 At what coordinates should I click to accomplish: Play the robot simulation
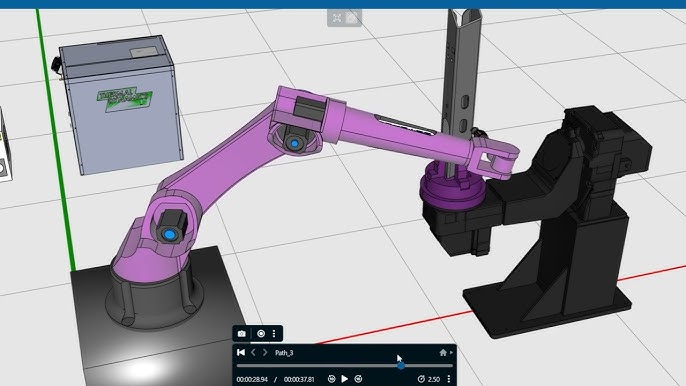(x=345, y=379)
